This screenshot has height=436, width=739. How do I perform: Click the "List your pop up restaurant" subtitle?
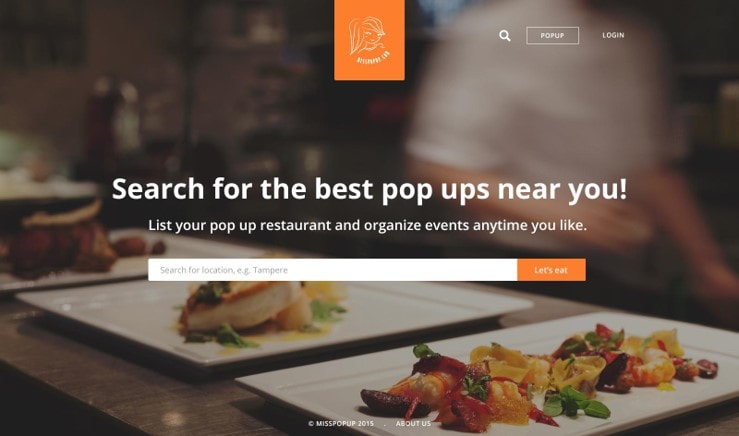[368, 225]
